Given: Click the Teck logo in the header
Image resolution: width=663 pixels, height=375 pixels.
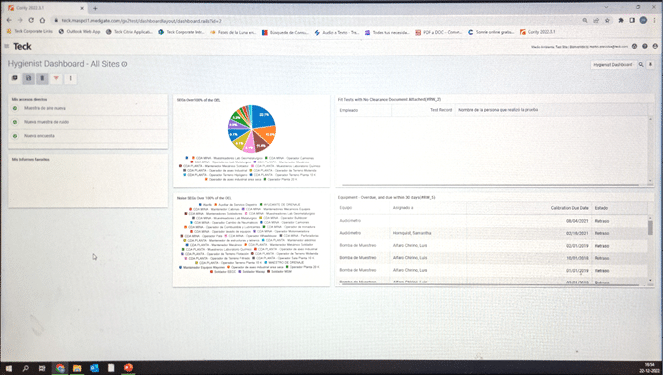Looking at the screenshot, I should click(22, 47).
